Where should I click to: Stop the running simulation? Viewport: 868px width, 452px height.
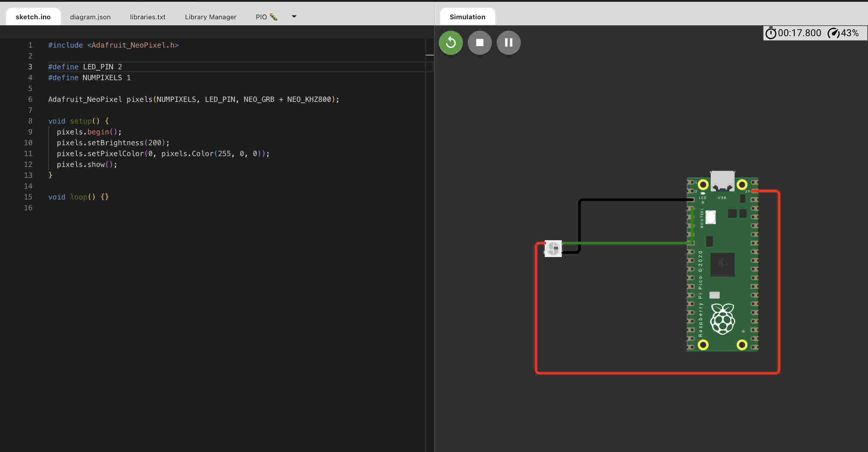tap(480, 43)
